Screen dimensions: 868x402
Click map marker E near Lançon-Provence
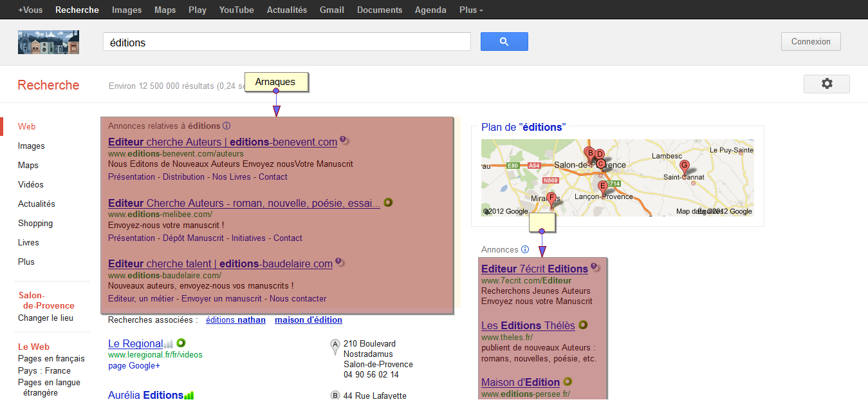coord(603,187)
